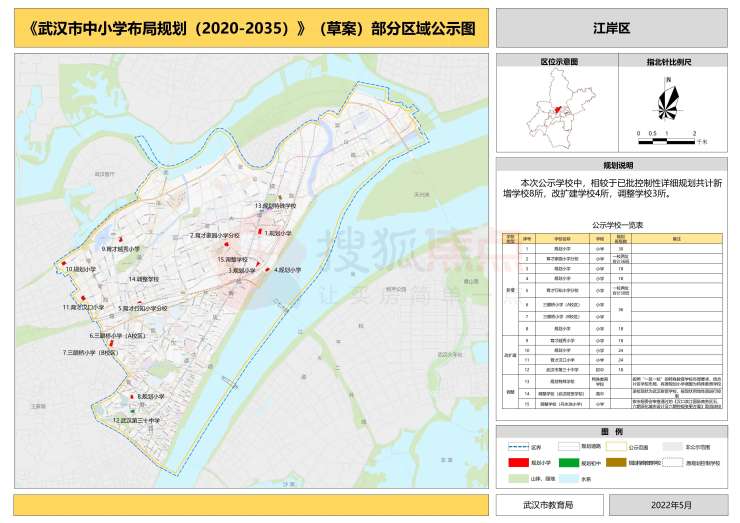This screenshot has width=740, height=523.
Task: Click the map label 3.规划小学
Action: (x=242, y=271)
